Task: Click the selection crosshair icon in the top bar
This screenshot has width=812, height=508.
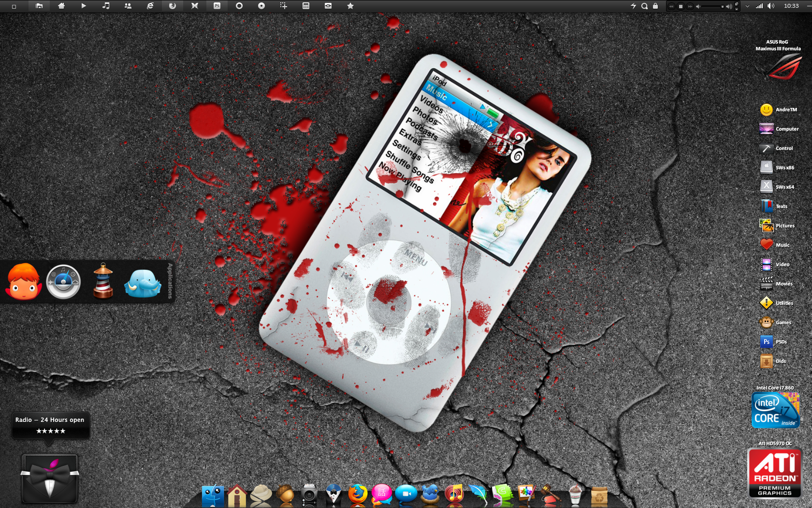Action: (x=284, y=6)
